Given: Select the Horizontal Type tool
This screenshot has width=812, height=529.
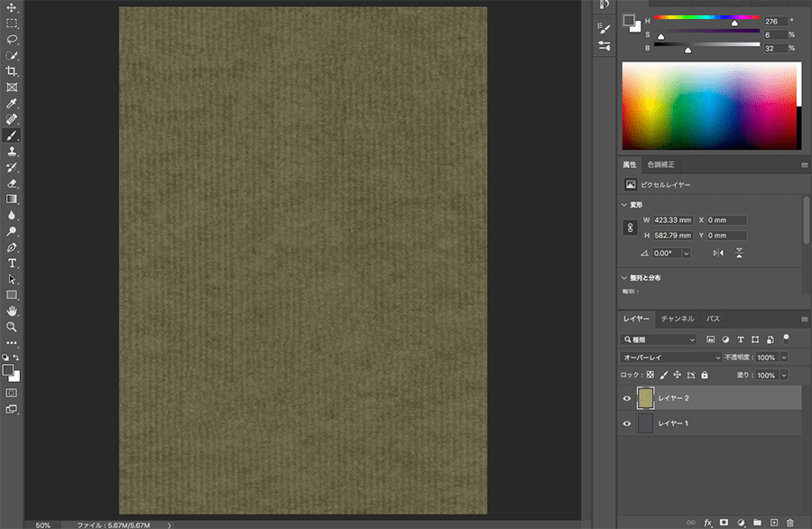Looking at the screenshot, I should tap(12, 263).
